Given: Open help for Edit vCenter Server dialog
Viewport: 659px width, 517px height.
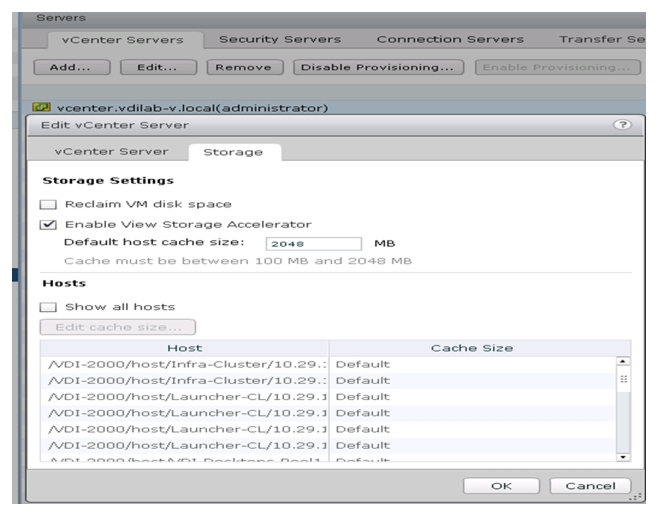Looking at the screenshot, I should coord(622,125).
